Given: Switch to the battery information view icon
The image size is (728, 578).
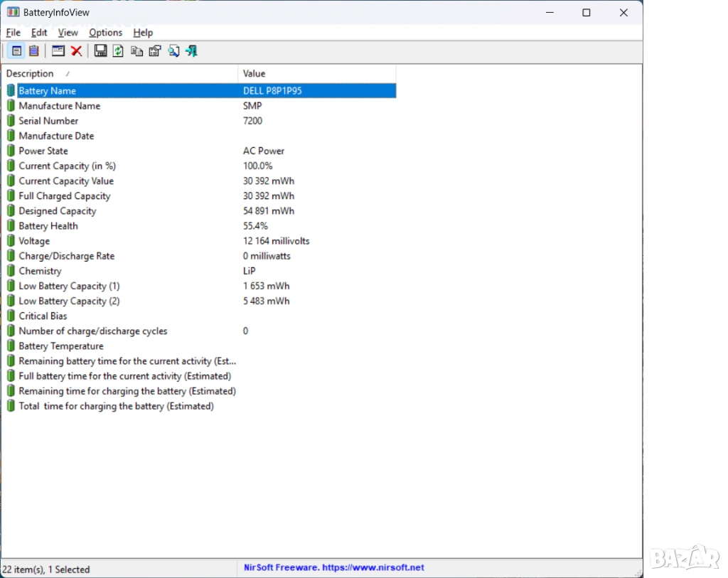Looking at the screenshot, I should tap(16, 51).
